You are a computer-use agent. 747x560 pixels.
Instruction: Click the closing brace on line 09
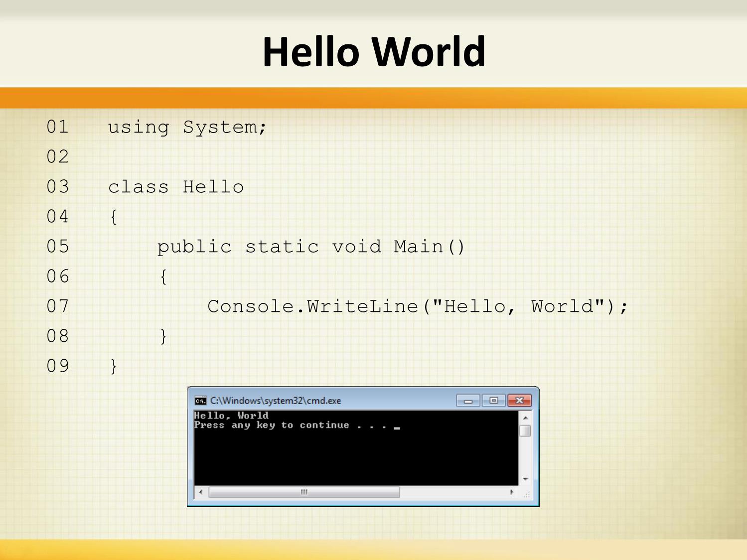[114, 366]
